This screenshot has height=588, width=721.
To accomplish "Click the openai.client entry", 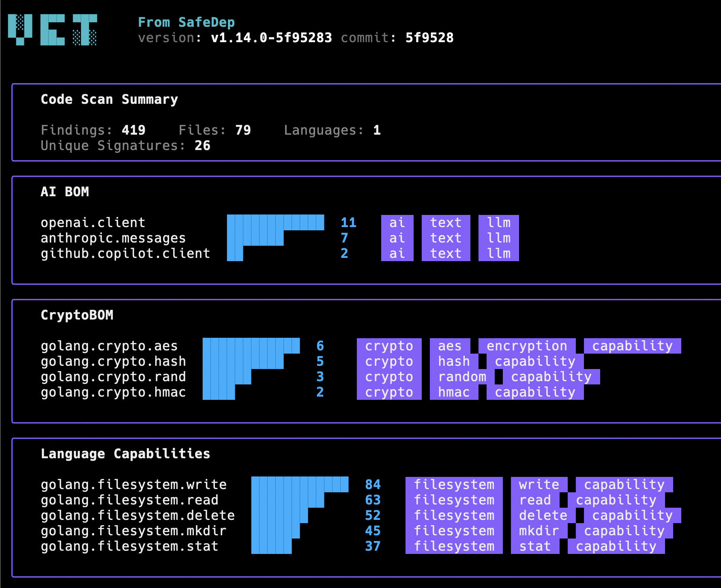I will point(93,223).
